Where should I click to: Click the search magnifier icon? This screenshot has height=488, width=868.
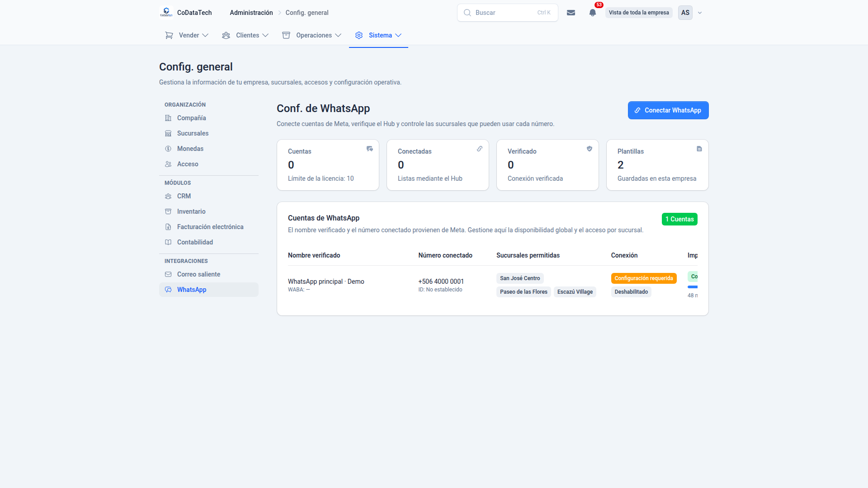(467, 13)
